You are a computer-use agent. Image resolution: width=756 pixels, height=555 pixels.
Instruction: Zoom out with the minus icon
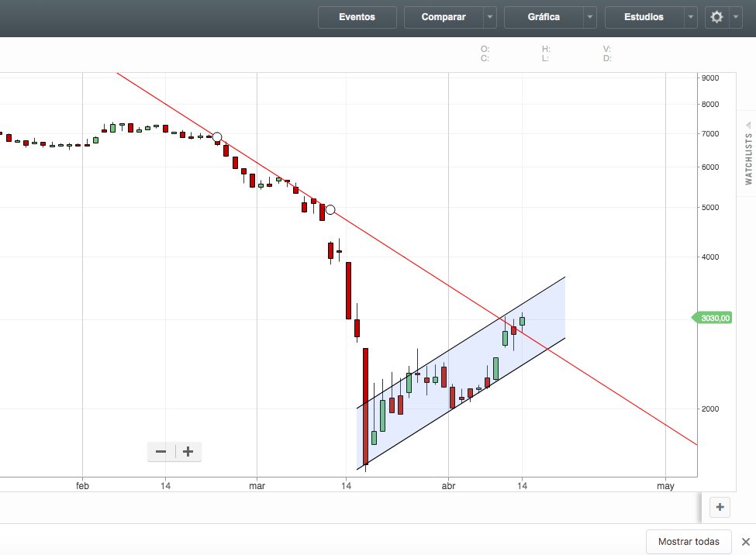(x=161, y=452)
